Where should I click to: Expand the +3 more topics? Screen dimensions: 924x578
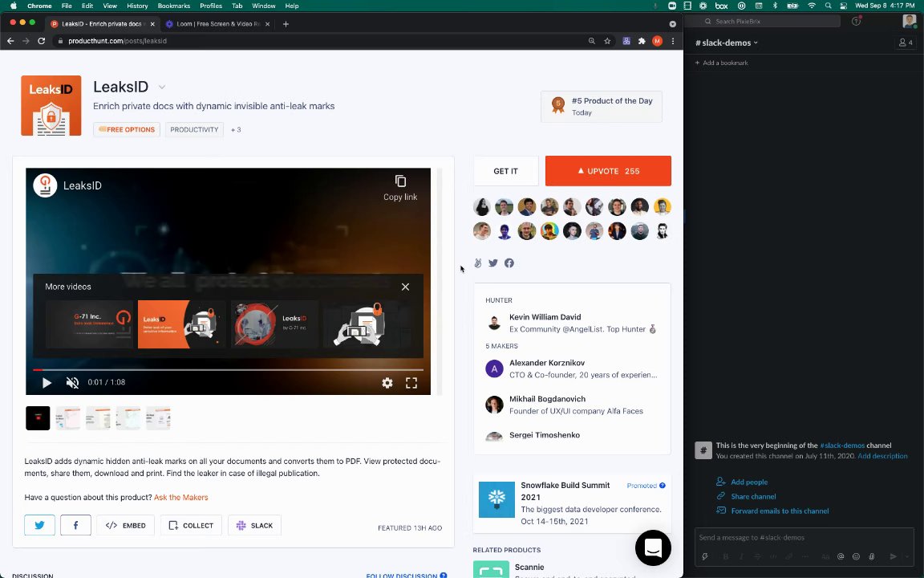(236, 130)
